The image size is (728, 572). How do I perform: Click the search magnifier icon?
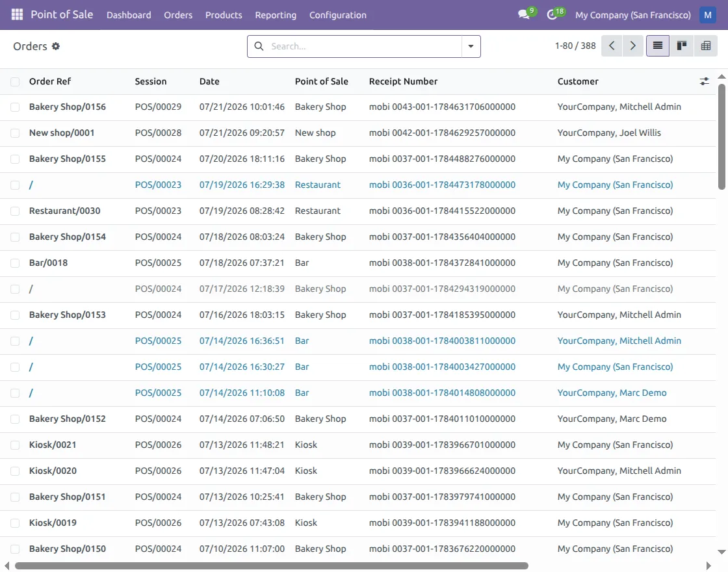(259, 46)
